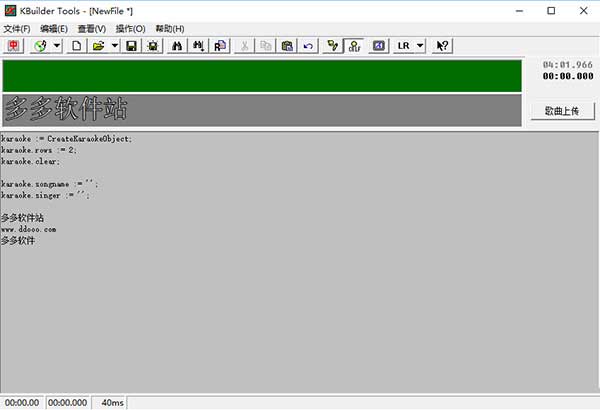600x410 pixels.
Task: Open the 操作(O) menu
Action: tap(130, 29)
